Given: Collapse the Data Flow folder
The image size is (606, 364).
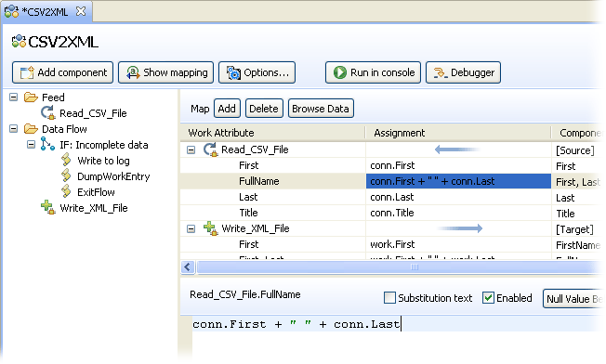Looking at the screenshot, I should click(14, 128).
